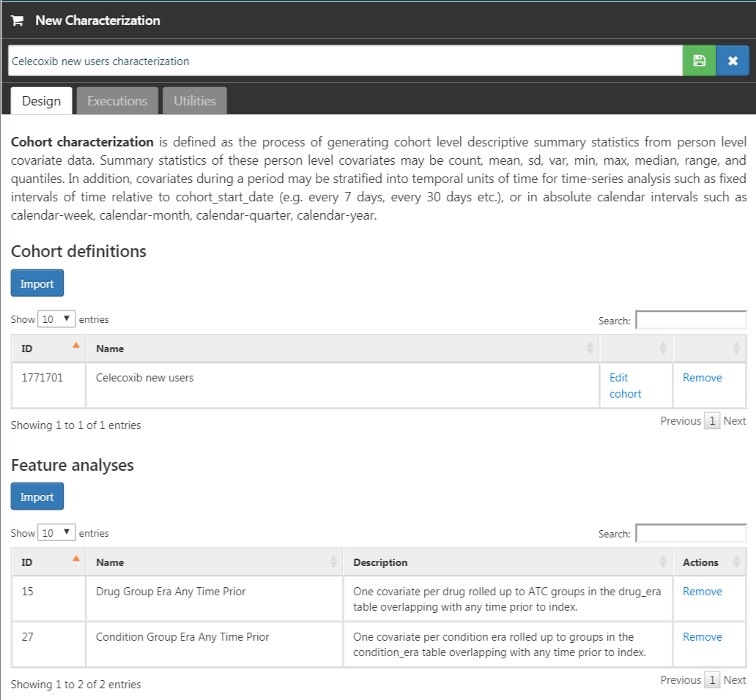Click 'Showing 1 to 1 of 1 entries' text
Viewport: 756px width, 700px height.
tap(75, 425)
